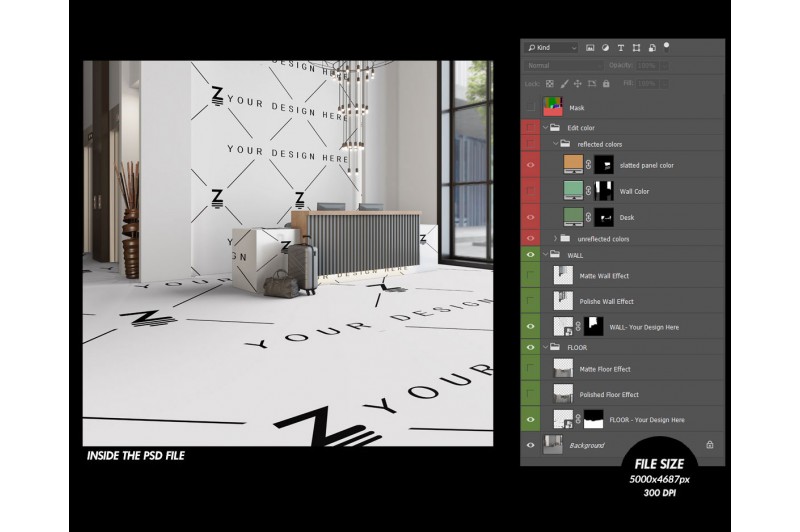Show the Edit color group

pos(531,127)
